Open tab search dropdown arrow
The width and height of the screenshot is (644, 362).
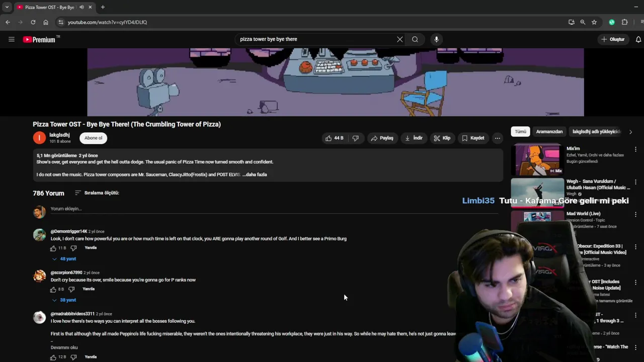(7, 7)
